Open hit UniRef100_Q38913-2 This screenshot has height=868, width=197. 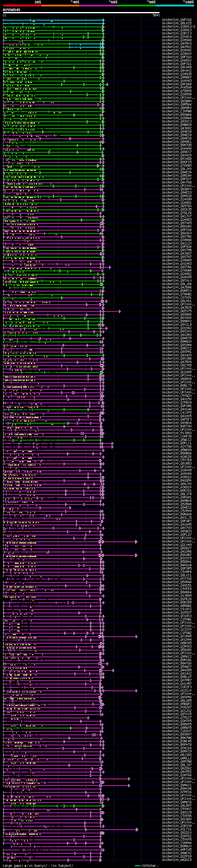(x=179, y=26)
